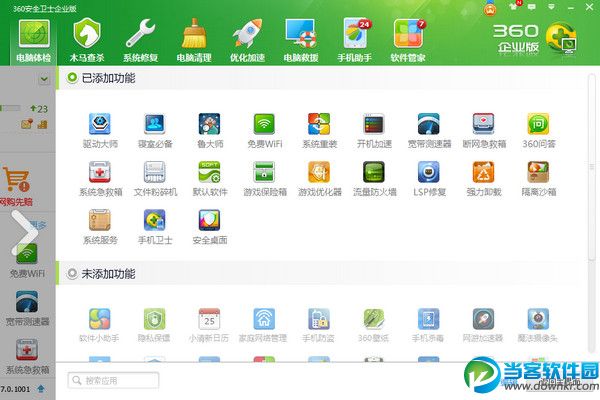Open 默认软件 settings tool

209,179
